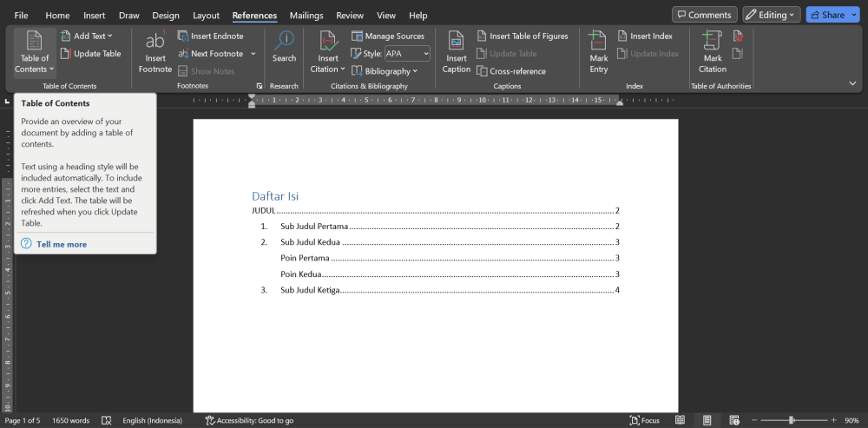Viewport: 868px width, 428px height.
Task: Open the citation Style APA dropdown
Action: tap(406, 54)
